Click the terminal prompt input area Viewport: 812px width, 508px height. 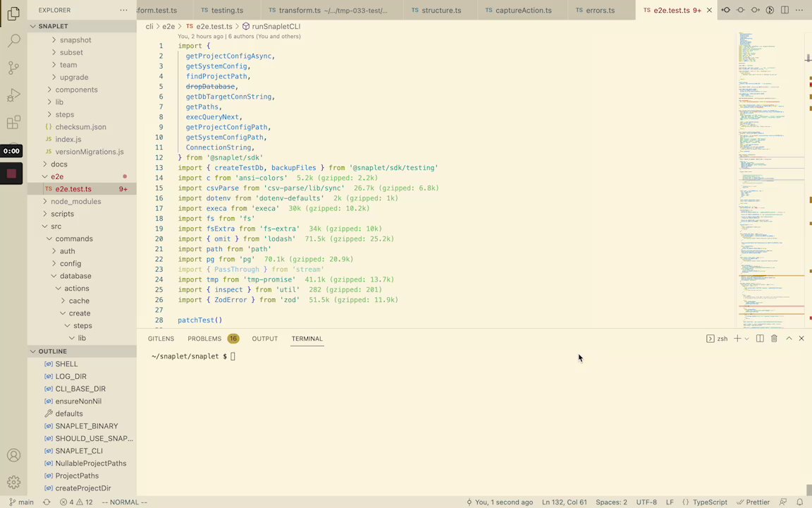pyautogui.click(x=233, y=356)
